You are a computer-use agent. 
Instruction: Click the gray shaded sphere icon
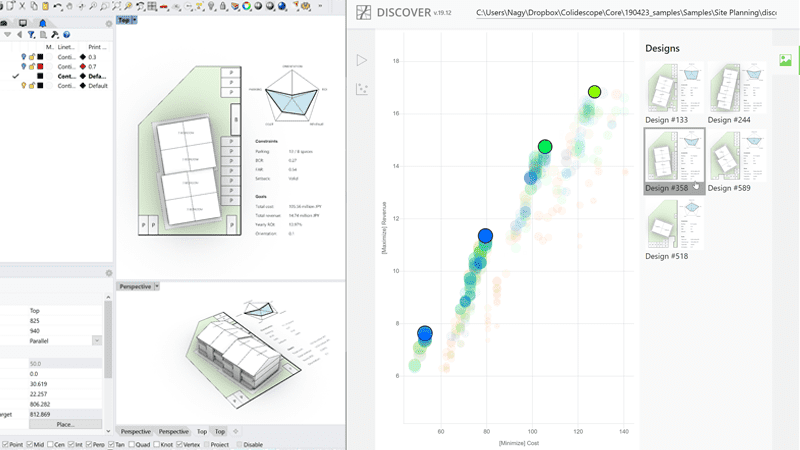pos(258,6)
